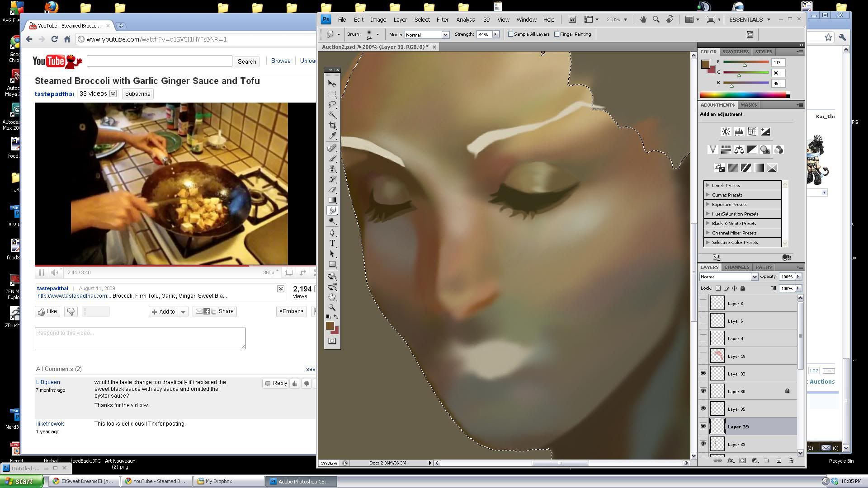Select the Hand tool in toolbox
868x488 pixels.
332,297
